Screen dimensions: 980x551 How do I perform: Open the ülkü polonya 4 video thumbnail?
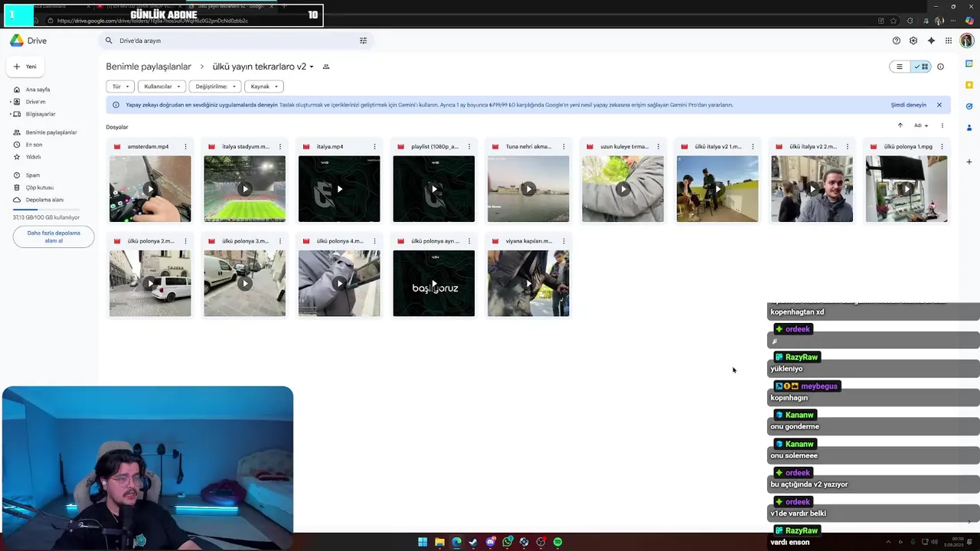(339, 283)
